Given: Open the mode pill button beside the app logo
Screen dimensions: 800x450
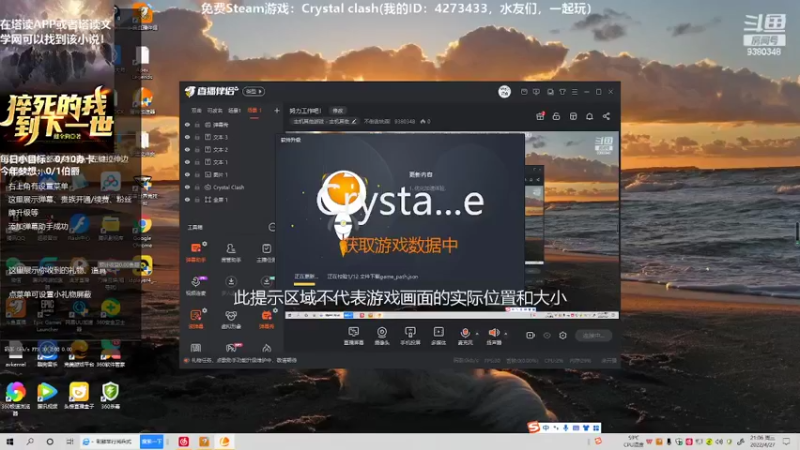Looking at the screenshot, I should tap(254, 91).
